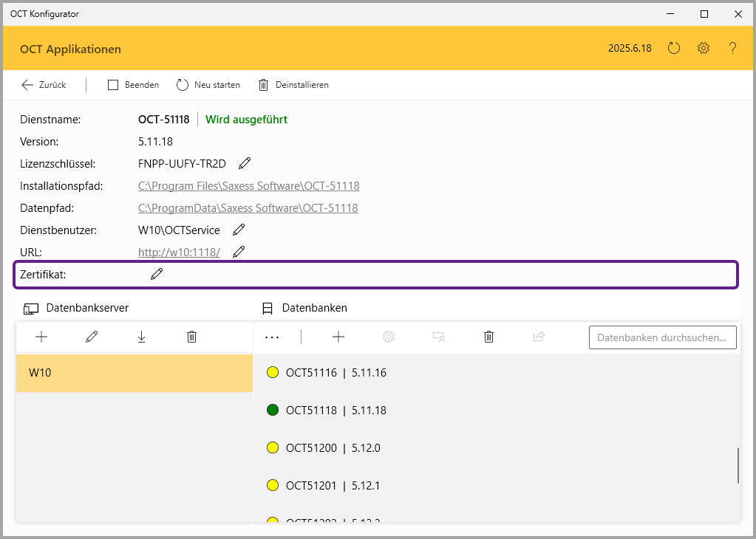
Task: Delete the database using the trash icon
Action: pyautogui.click(x=488, y=337)
